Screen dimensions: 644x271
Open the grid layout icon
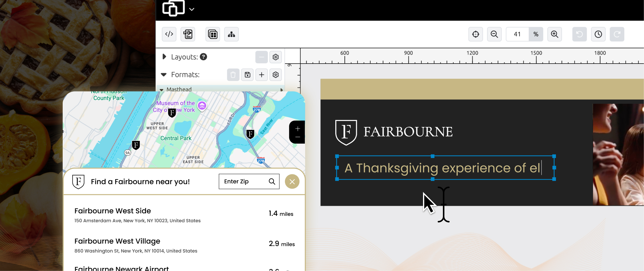tap(213, 34)
